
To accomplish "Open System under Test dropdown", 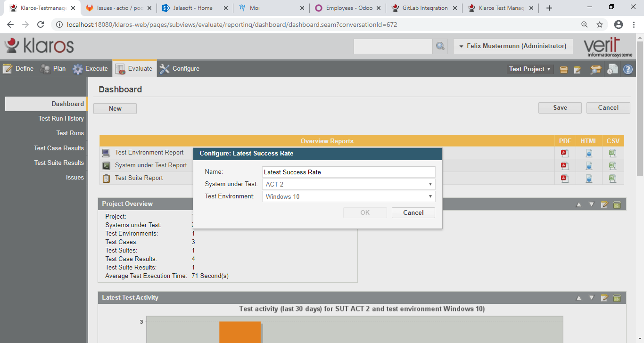I will 348,184.
